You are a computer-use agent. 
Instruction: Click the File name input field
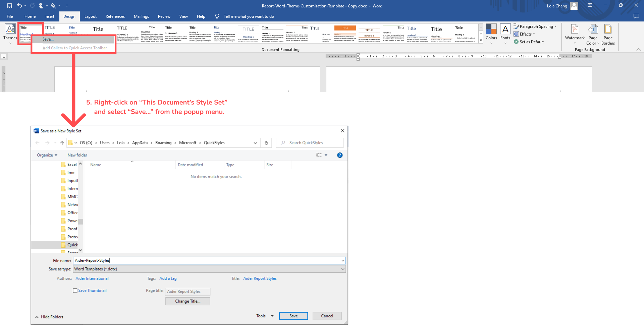click(206, 260)
